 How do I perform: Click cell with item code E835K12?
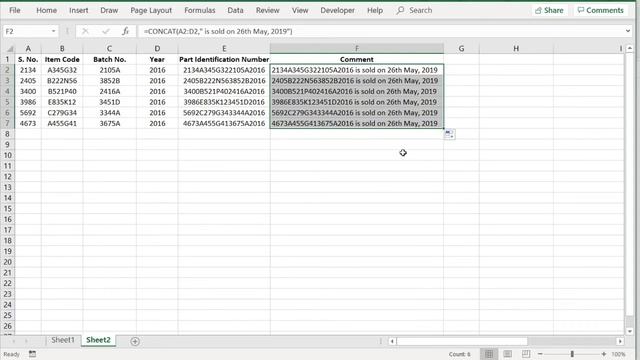[62, 102]
